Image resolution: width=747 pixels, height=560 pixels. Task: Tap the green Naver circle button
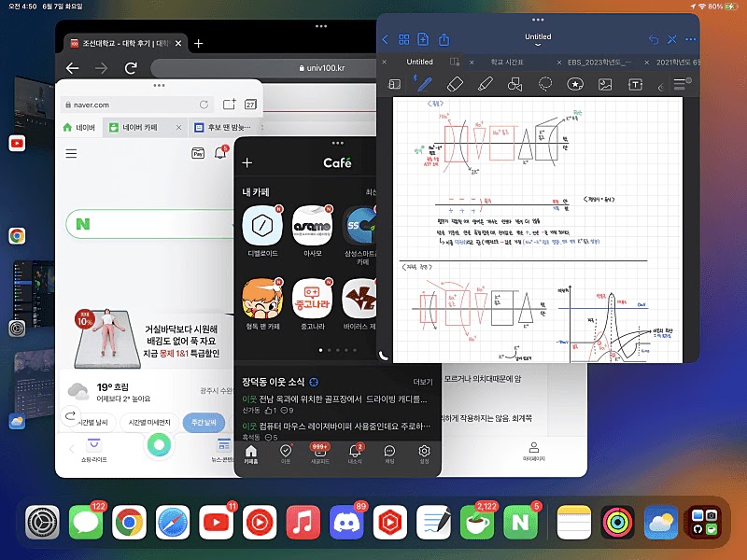pos(159,446)
